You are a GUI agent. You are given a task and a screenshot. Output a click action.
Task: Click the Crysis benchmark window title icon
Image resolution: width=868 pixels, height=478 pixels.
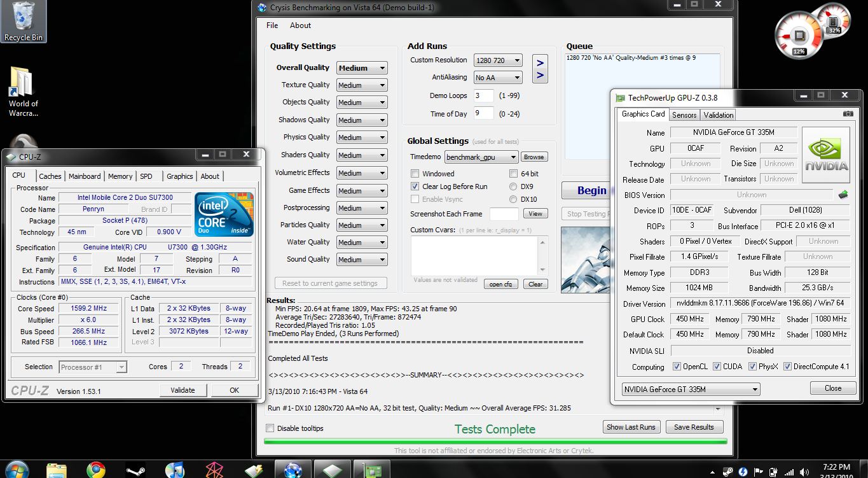pyautogui.click(x=262, y=7)
